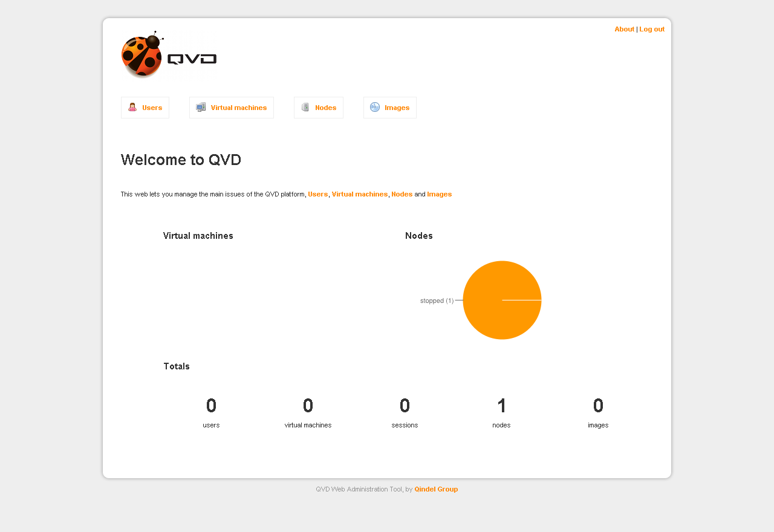The image size is (774, 532).
Task: Open the About link
Action: tap(624, 29)
